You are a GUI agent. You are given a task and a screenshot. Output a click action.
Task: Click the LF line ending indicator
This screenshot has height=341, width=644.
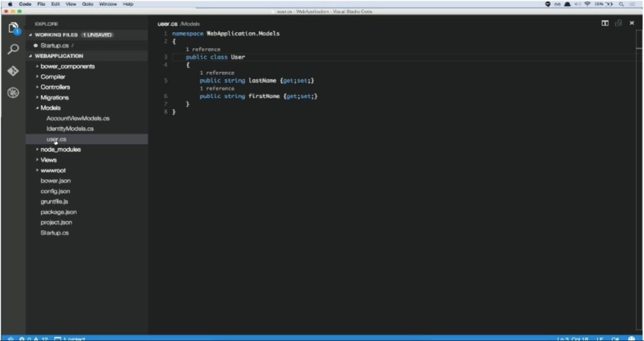point(600,339)
